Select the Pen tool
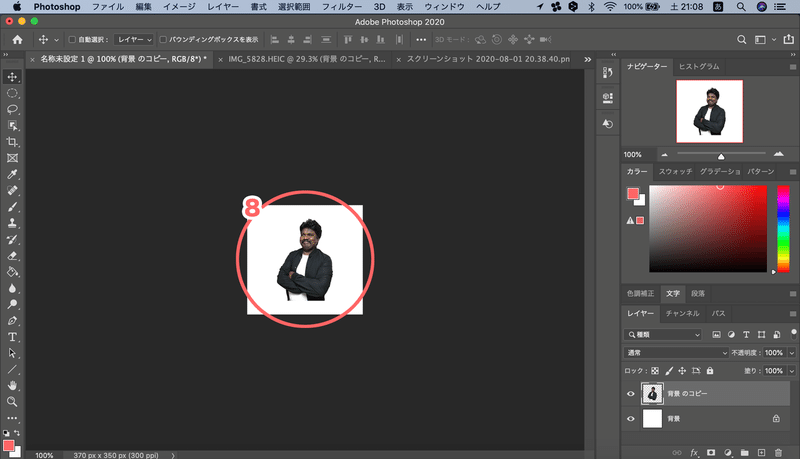Screen dimensions: 800x459 pyautogui.click(x=12, y=321)
